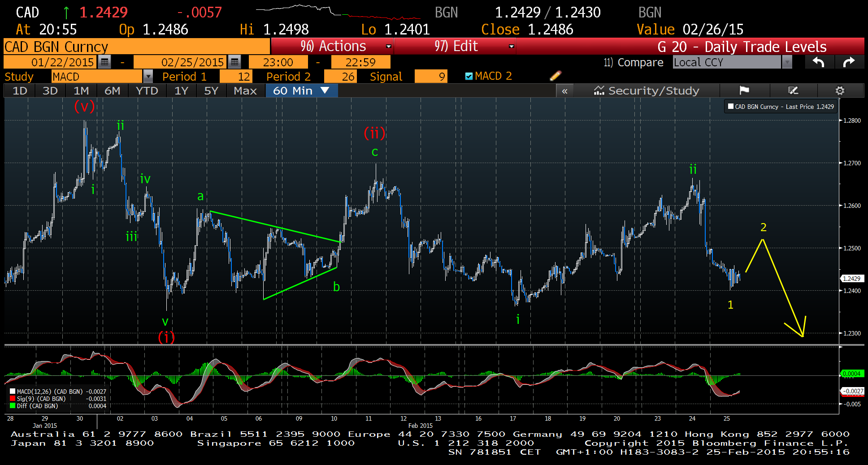Viewport: 868px width, 465px height.
Task: Click the redo arrow button
Action: [849, 62]
